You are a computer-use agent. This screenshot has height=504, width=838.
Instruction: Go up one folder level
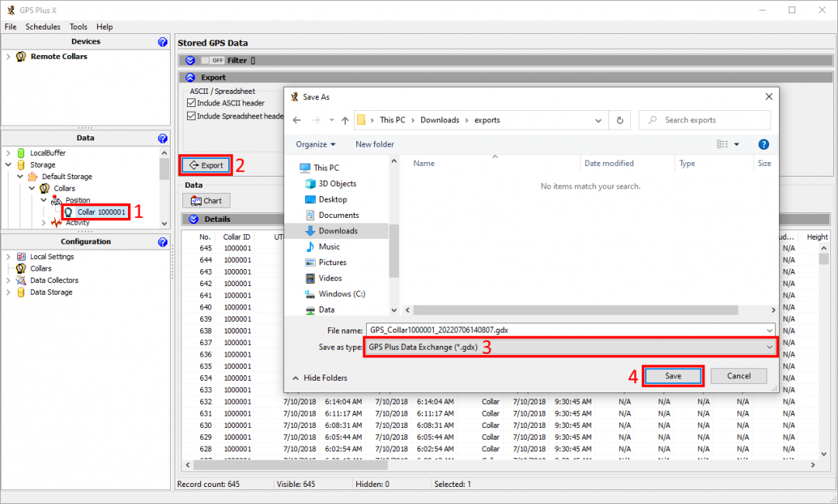tap(345, 120)
